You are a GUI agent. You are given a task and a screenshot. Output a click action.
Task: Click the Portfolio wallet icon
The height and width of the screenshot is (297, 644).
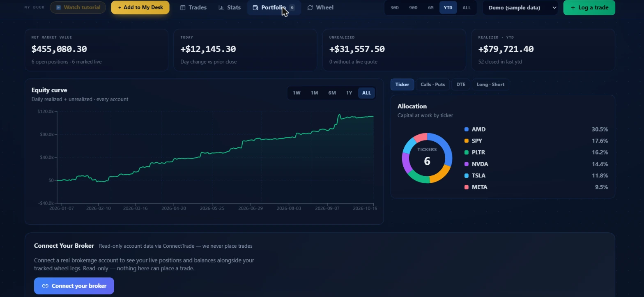pos(255,7)
